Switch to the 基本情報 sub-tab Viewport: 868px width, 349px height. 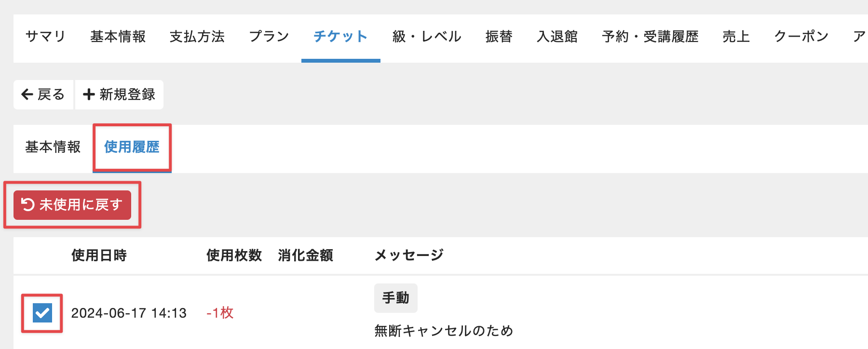(53, 147)
